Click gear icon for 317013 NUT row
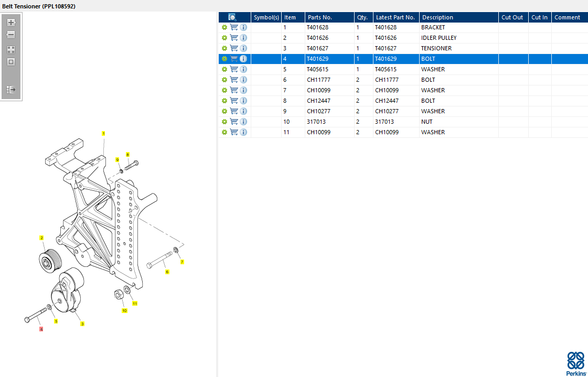 coord(224,122)
